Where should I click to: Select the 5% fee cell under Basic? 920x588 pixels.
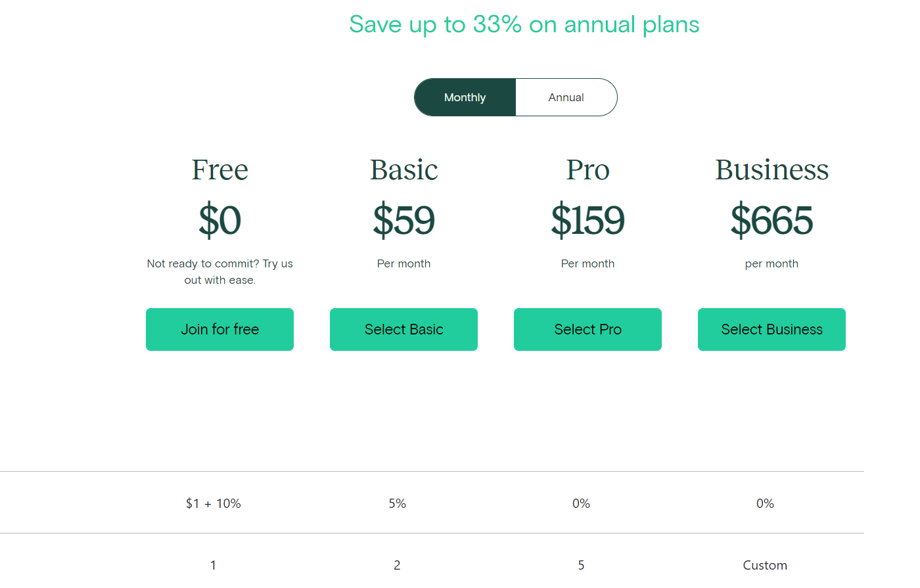(397, 503)
